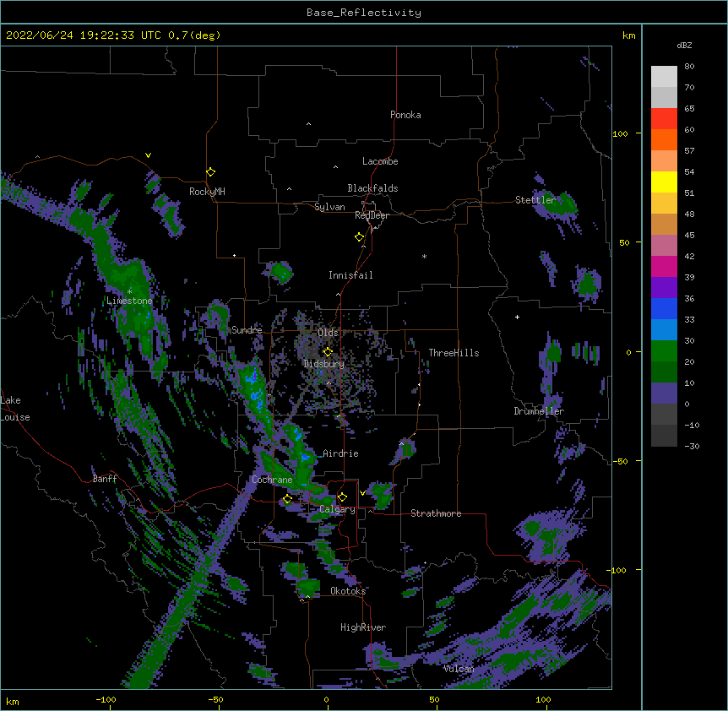Image resolution: width=728 pixels, height=711 pixels.
Task: Click the Banff label
Action: pyautogui.click(x=105, y=479)
